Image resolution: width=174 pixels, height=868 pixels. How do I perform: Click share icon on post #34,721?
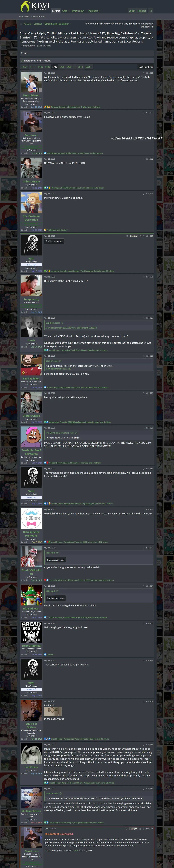143,73
